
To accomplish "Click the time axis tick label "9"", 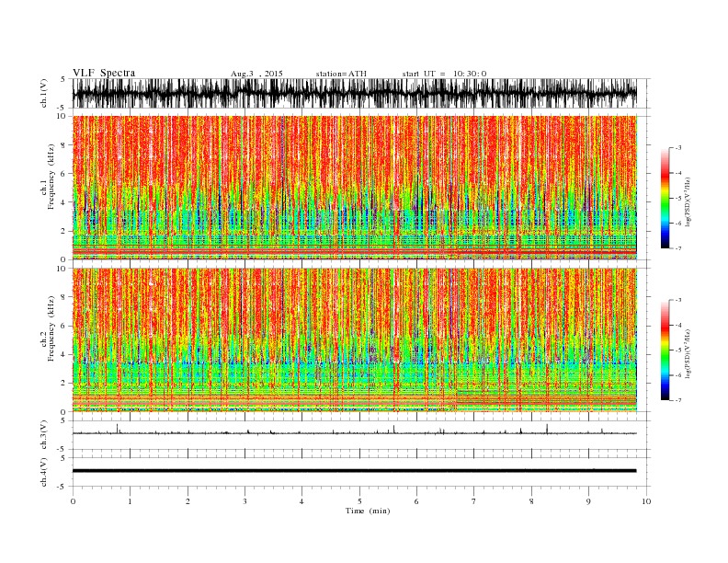I will tap(588, 501).
